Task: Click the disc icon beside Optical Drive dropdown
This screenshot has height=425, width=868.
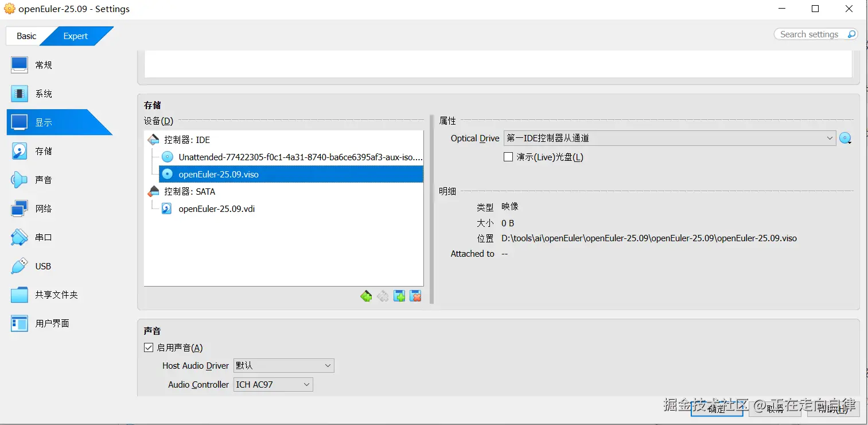Action: [845, 138]
